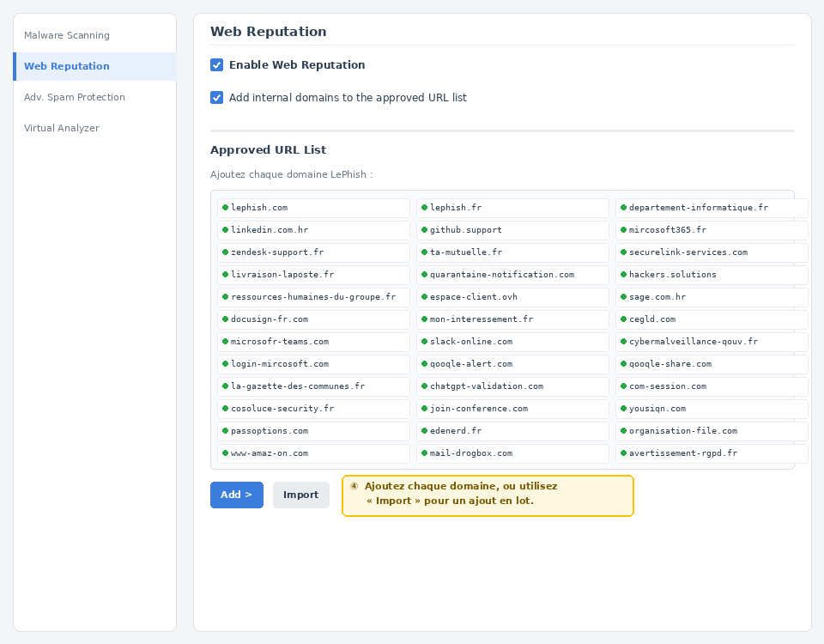Toggle the green status marker on avertissement-rgpd.fr
This screenshot has height=644, width=824.
622,453
